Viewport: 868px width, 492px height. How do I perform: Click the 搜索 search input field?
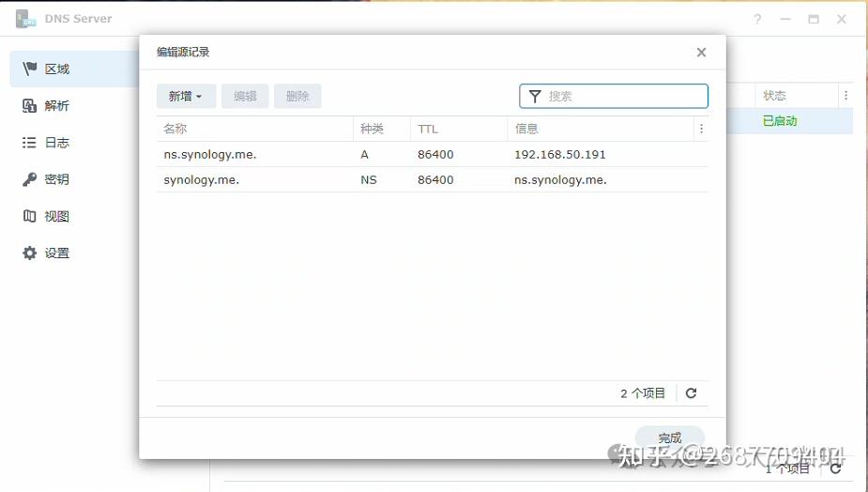(614, 96)
